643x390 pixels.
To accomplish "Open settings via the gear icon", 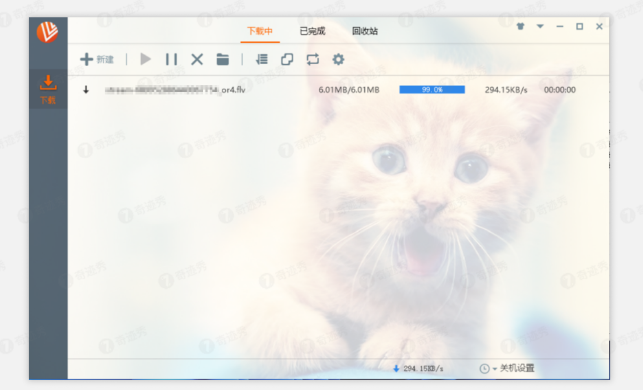I will tap(338, 59).
